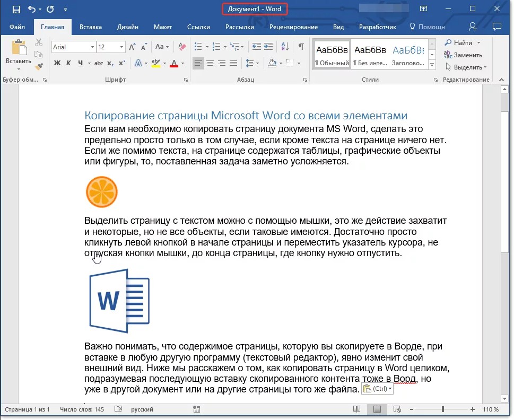Open the comments speech bubble icon
Viewport: 514px width, 420px height.
pyautogui.click(x=497, y=27)
